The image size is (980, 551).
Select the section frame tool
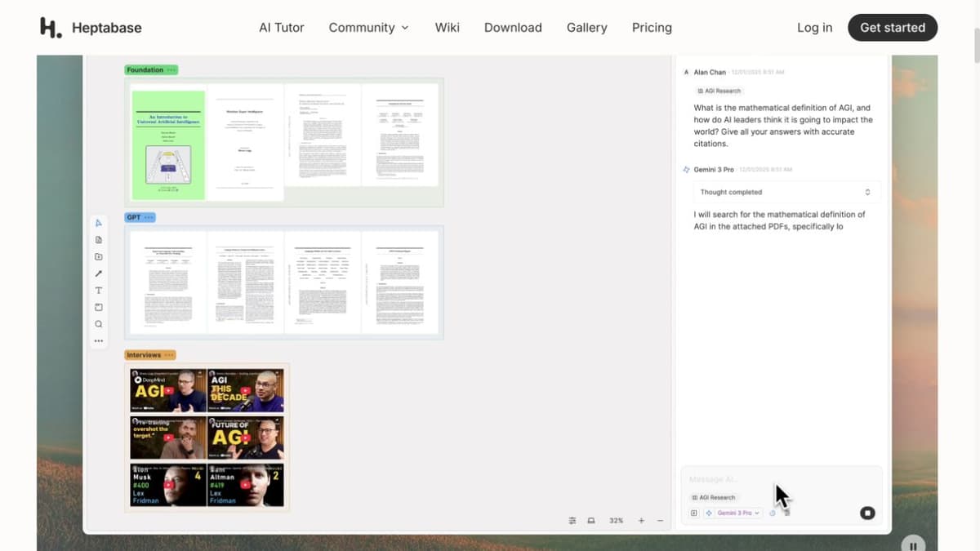99,307
